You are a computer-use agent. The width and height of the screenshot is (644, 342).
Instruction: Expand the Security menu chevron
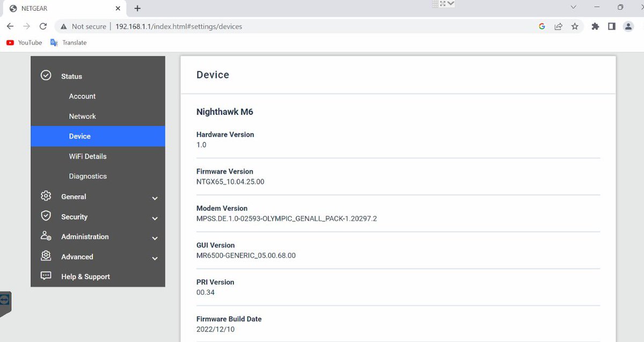pos(155,219)
